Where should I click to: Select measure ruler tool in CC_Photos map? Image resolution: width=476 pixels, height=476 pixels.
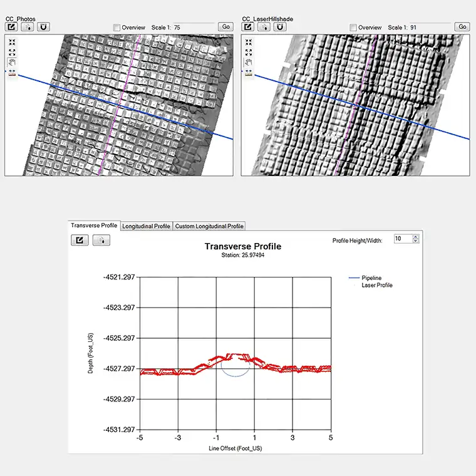[12, 73]
